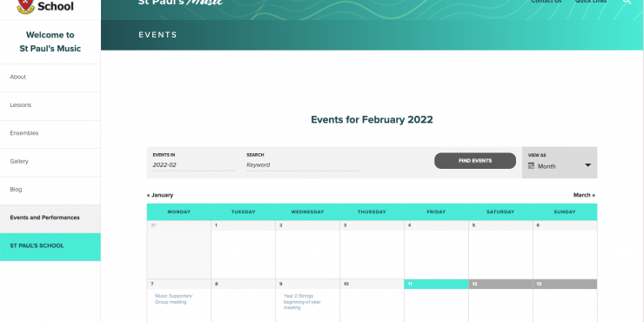The width and height of the screenshot is (644, 322).
Task: Click the day 1 calendar cell
Action: click(243, 250)
